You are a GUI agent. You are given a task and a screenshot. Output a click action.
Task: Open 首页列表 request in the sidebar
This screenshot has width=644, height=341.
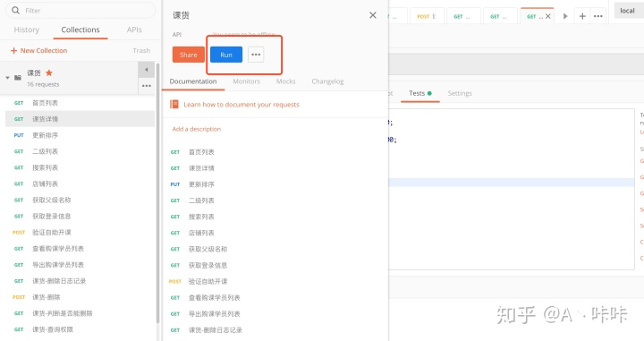(80, 103)
